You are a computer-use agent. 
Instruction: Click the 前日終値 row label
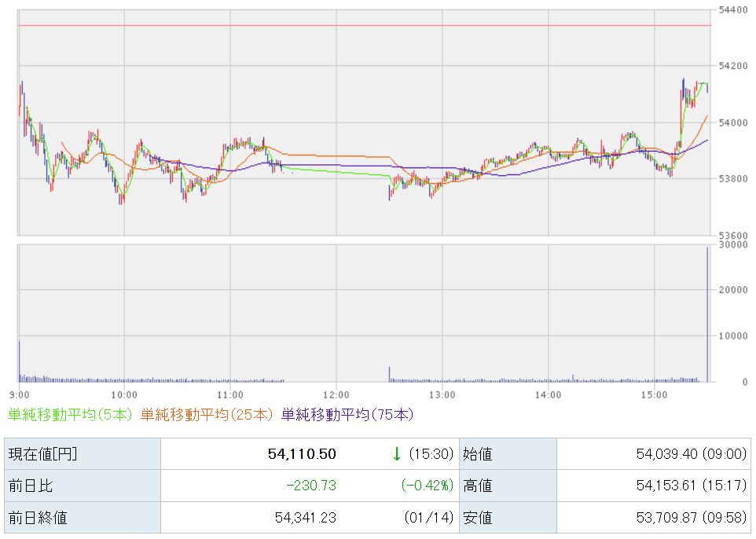coord(37,518)
